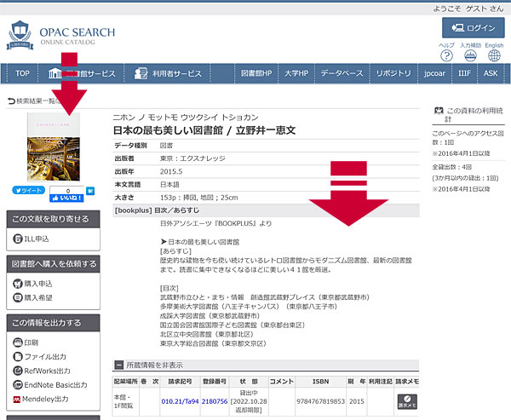This screenshot has width=511, height=420.
Task: Click the book cover thumbnail image
Action: point(54,147)
